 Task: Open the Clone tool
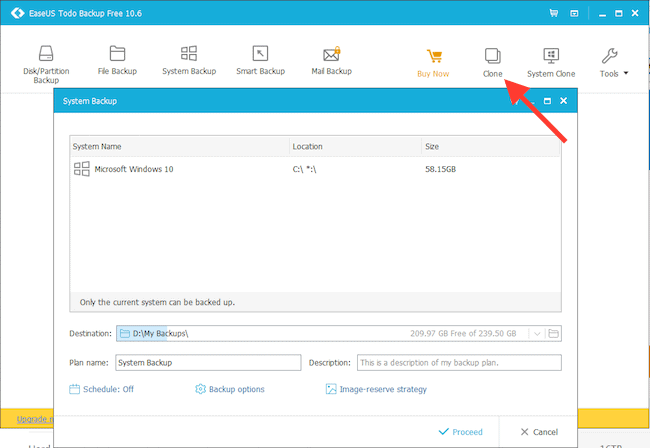[x=492, y=63]
